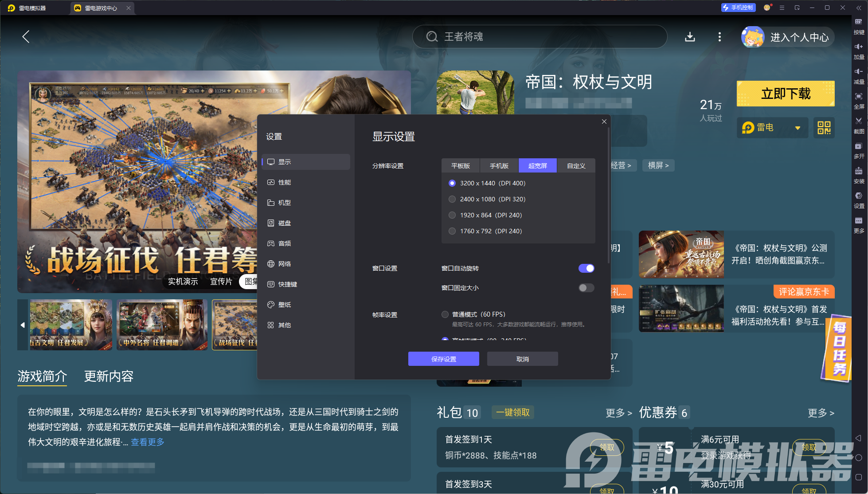
Task: Expand the 雷电 emulator dropdown
Action: pyautogui.click(x=798, y=128)
